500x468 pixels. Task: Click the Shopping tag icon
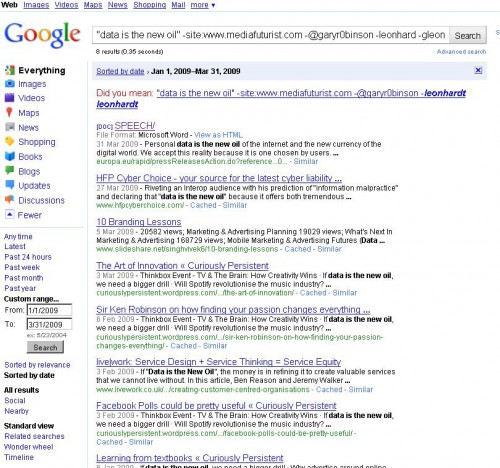coord(10,142)
